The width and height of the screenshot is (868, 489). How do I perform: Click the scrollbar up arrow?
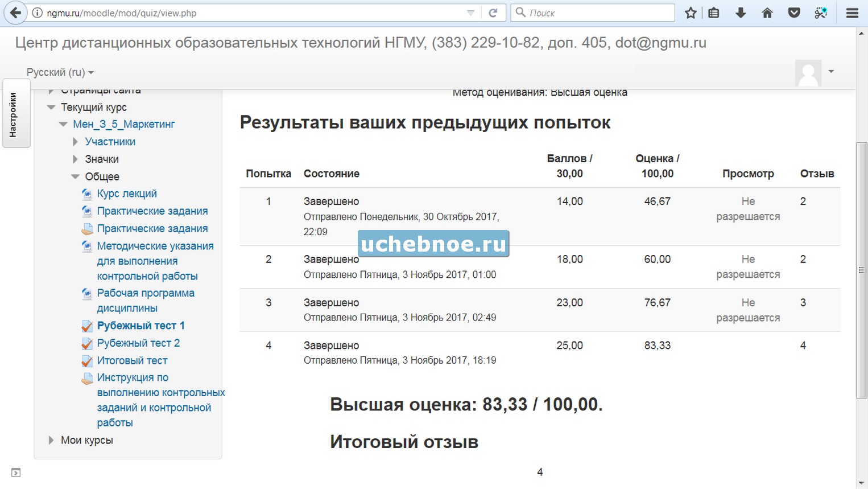point(862,33)
